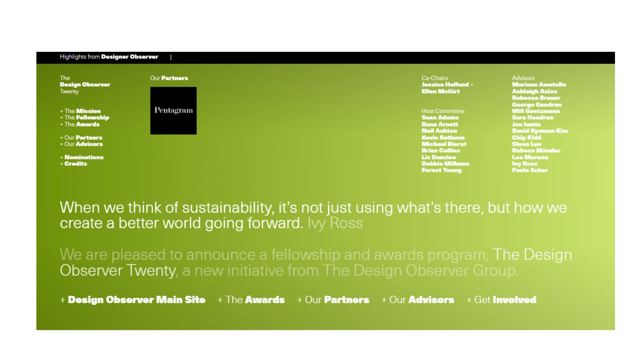Click co-chair Jessica Helfand's name
The height and width of the screenshot is (362, 644).
coord(445,84)
